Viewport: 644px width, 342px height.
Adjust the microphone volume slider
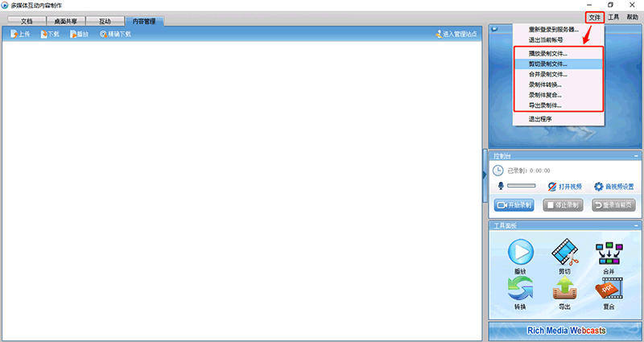(x=521, y=186)
